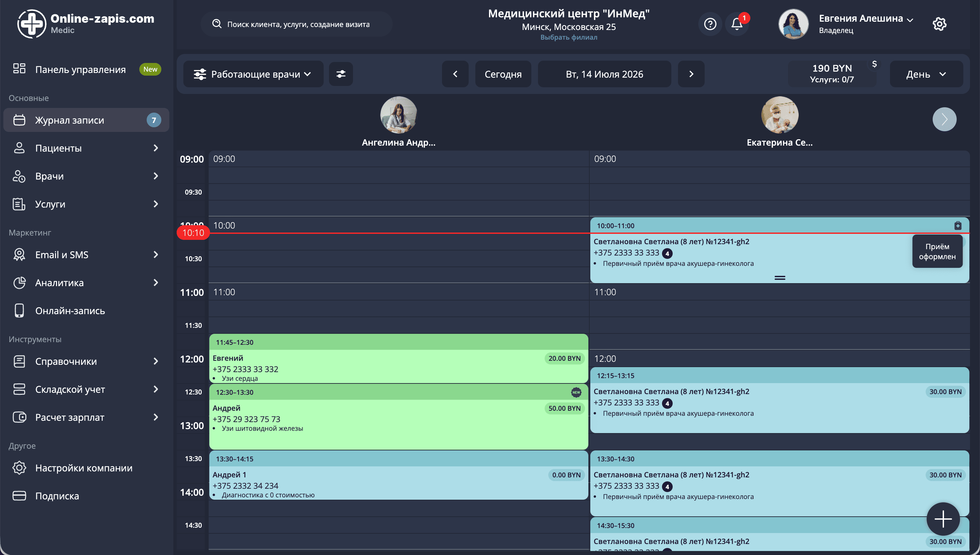Click the 0.00 BYN price tag
The height and width of the screenshot is (555, 980).
click(x=566, y=475)
